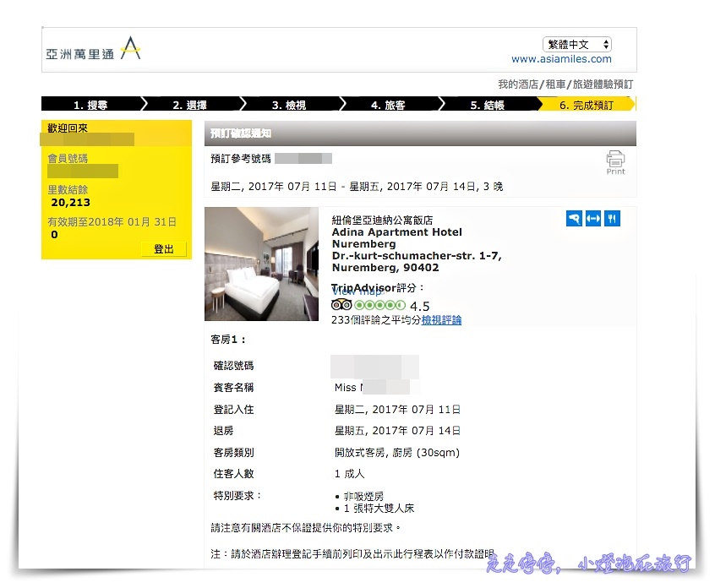
Task: Click the miles balance 20,213
Action: [71, 203]
